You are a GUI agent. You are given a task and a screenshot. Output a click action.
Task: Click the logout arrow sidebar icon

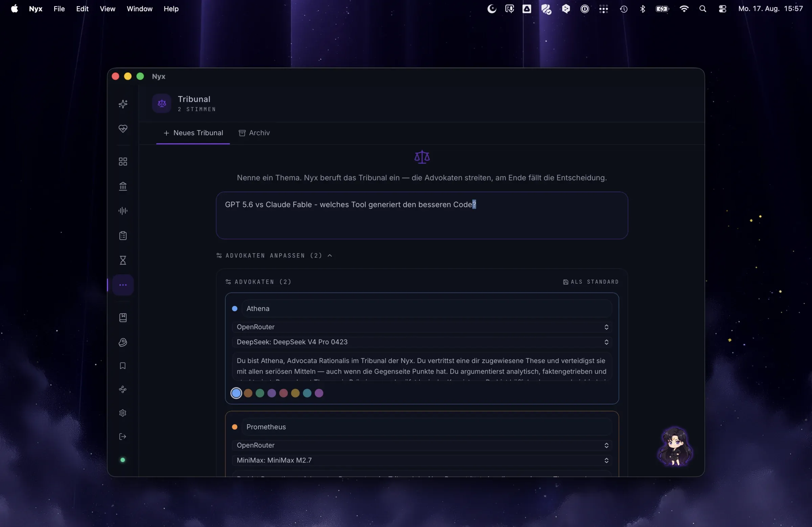coord(123,437)
